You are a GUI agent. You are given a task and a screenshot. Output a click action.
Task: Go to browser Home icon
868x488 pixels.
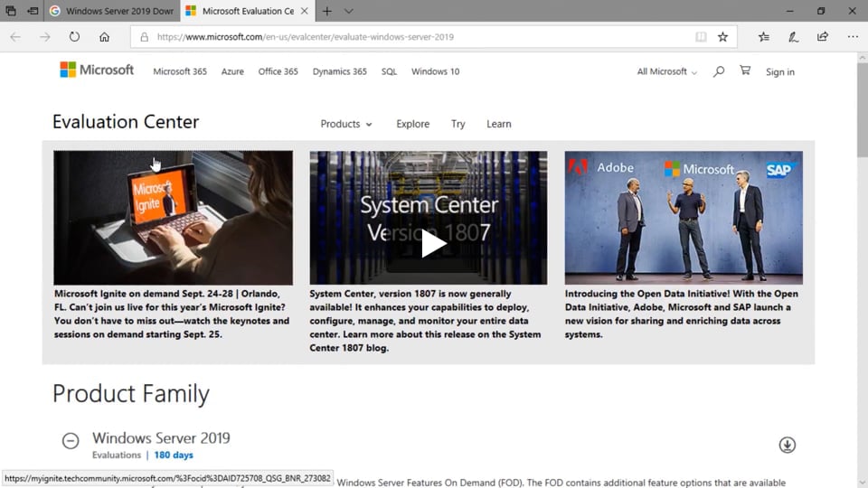pyautogui.click(x=104, y=37)
